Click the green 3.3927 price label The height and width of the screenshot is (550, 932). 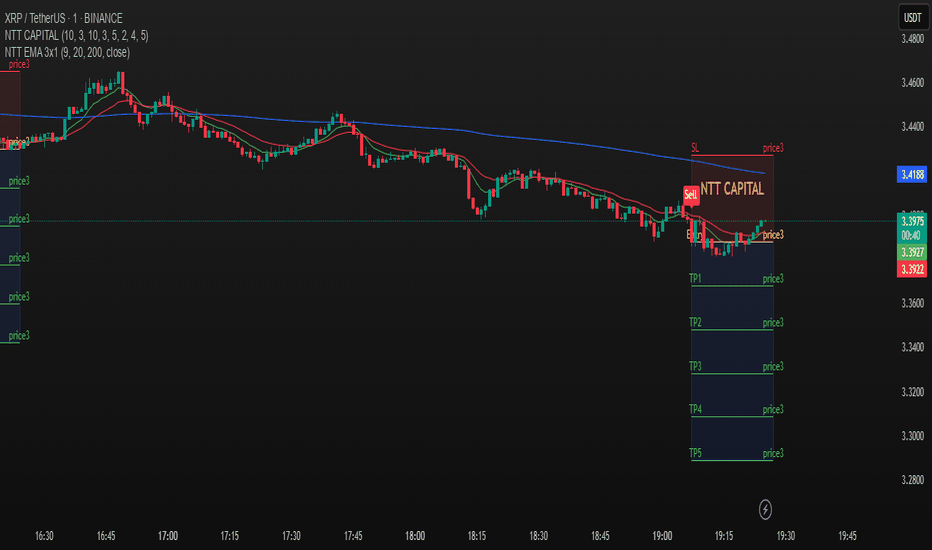(912, 252)
